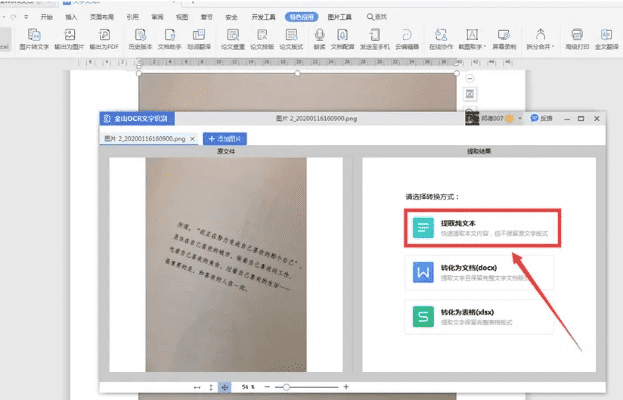Start 论文查重 from the ribbon

click(233, 39)
